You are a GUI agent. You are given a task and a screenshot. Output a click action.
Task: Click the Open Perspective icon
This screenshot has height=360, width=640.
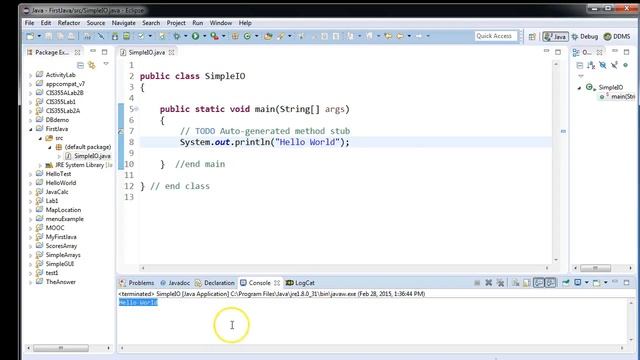click(532, 37)
